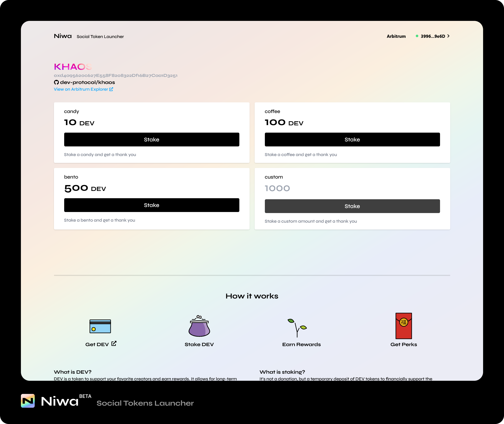Expand the wallet address 3996...9e6D chevron
Screen dimensions: 504x424
[x=448, y=36]
